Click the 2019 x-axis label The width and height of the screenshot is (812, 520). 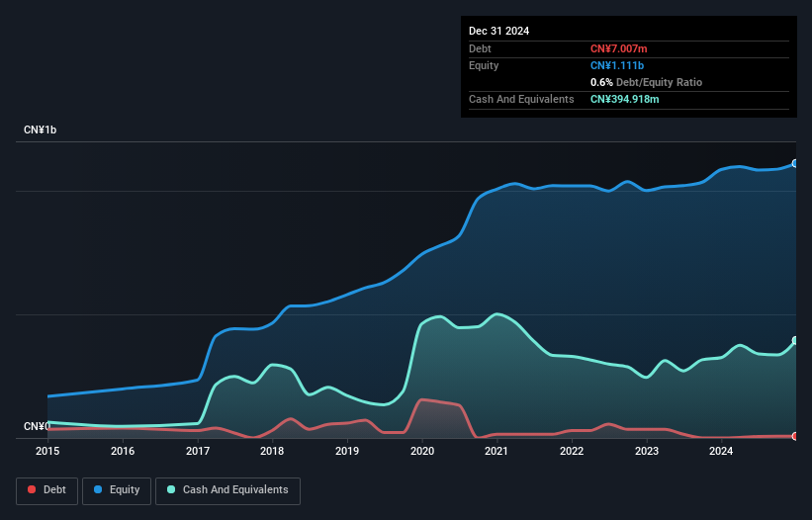pos(347,451)
